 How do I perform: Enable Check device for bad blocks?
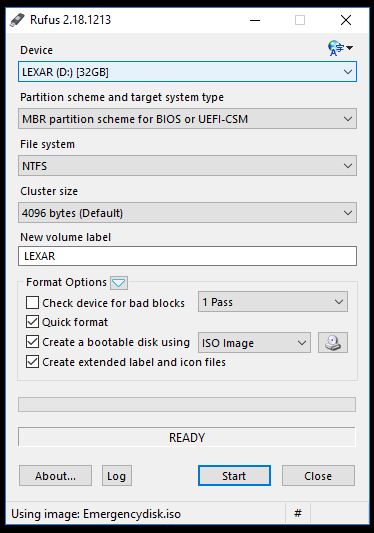coord(33,302)
